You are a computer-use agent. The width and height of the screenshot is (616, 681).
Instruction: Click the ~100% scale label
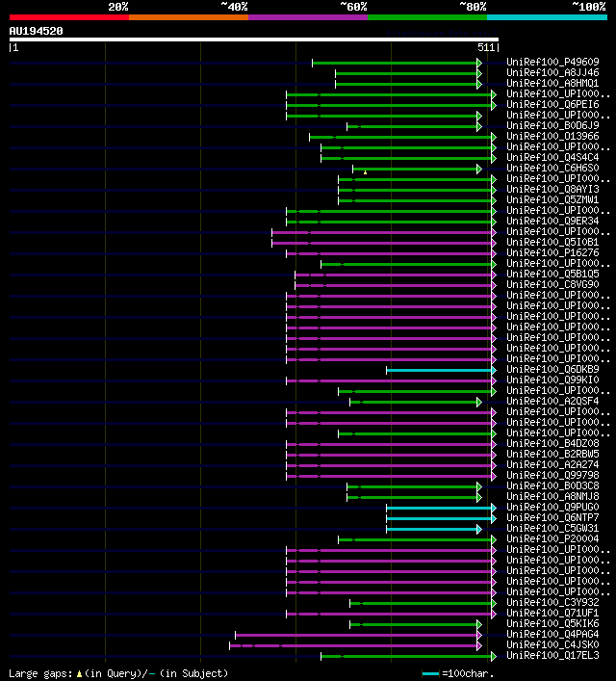(589, 7)
